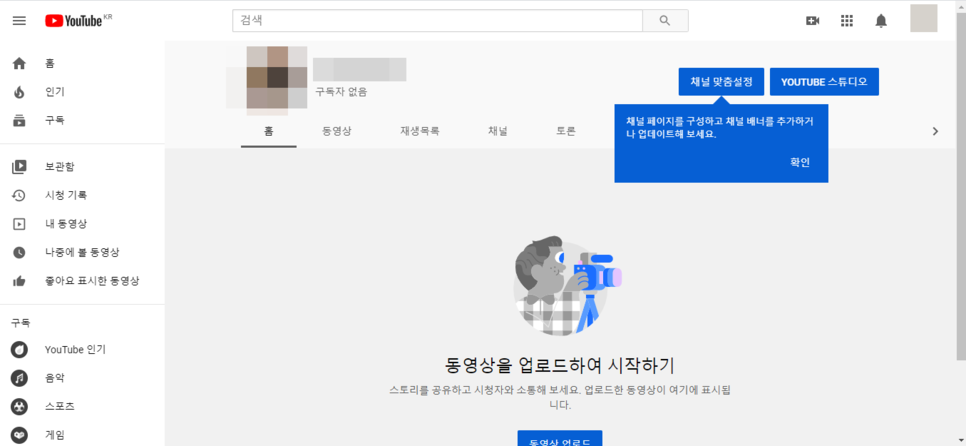The width and height of the screenshot is (966, 446).
Task: Open 게임 subscription label
Action: (55, 435)
